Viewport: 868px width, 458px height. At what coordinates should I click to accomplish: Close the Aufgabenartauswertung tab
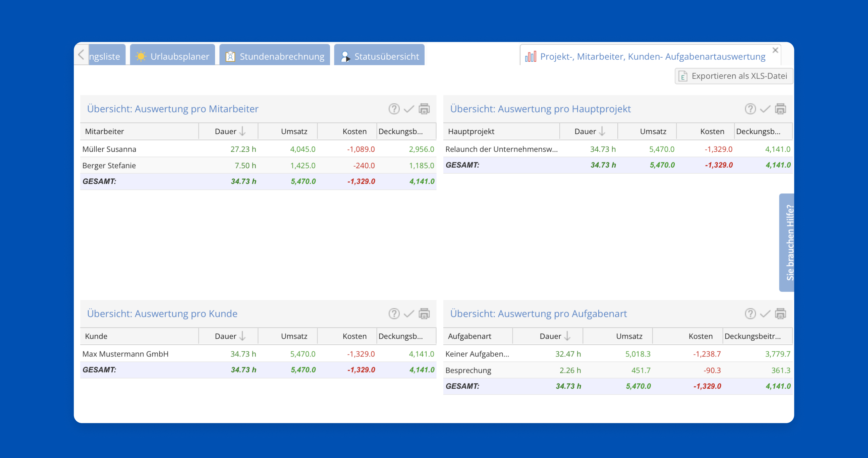click(775, 50)
